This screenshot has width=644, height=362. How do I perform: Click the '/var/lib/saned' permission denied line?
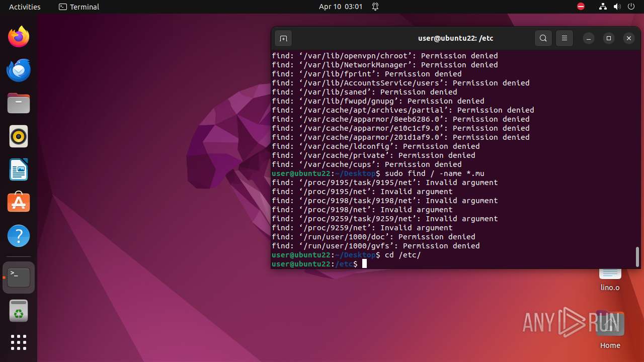pos(364,92)
